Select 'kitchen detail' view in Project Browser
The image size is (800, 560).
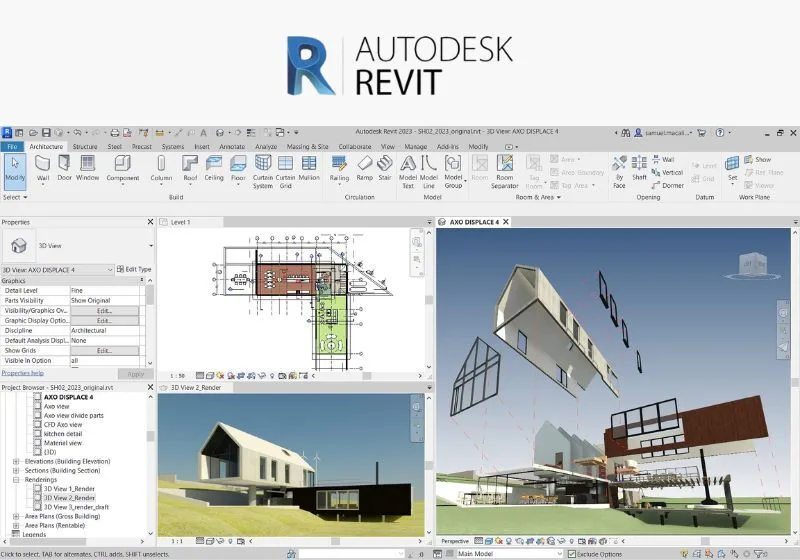click(x=63, y=434)
